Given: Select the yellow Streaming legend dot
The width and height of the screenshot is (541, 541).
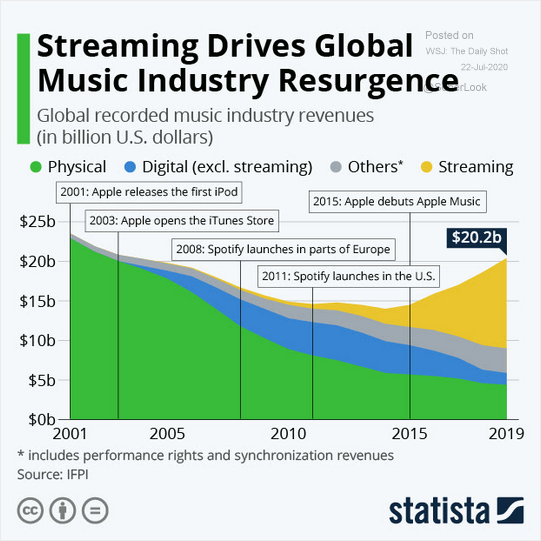Looking at the screenshot, I should tap(426, 167).
